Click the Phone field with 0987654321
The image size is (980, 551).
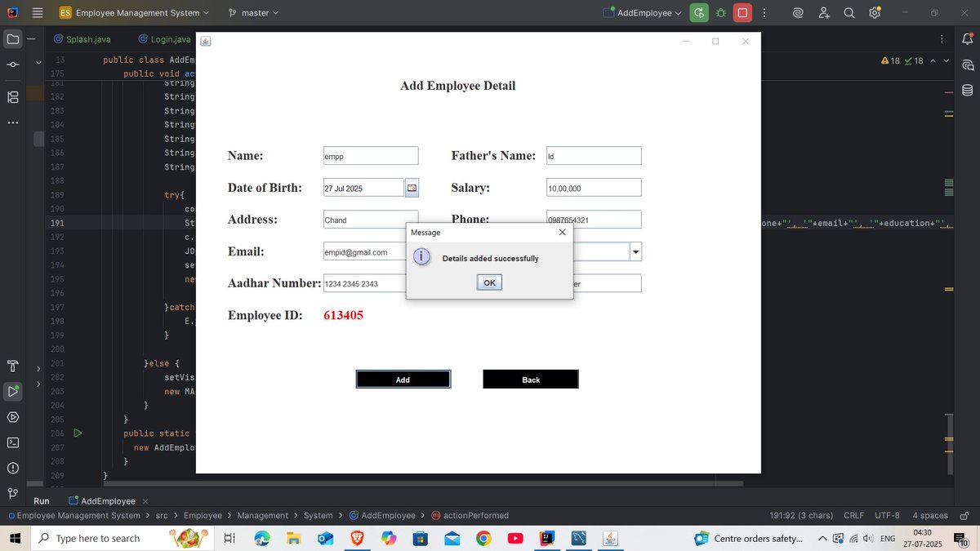coord(594,220)
